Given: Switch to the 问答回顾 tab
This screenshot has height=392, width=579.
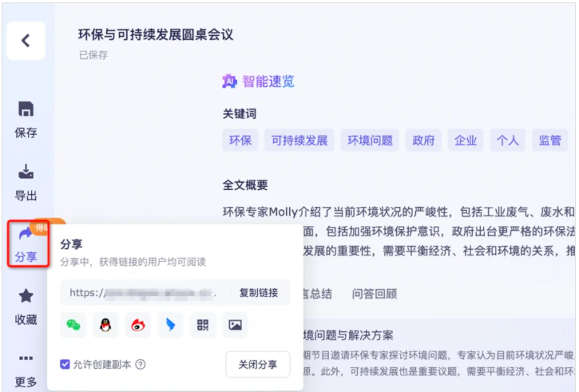Looking at the screenshot, I should [375, 293].
